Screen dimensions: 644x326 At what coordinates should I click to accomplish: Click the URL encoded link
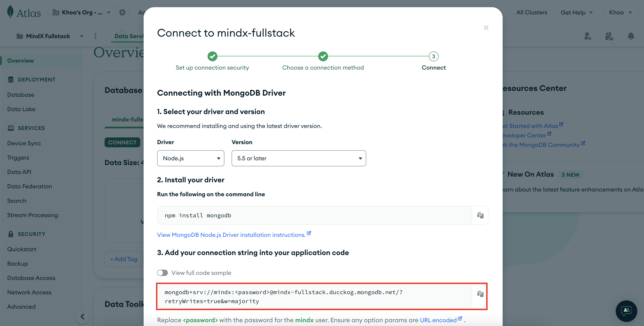click(x=438, y=320)
